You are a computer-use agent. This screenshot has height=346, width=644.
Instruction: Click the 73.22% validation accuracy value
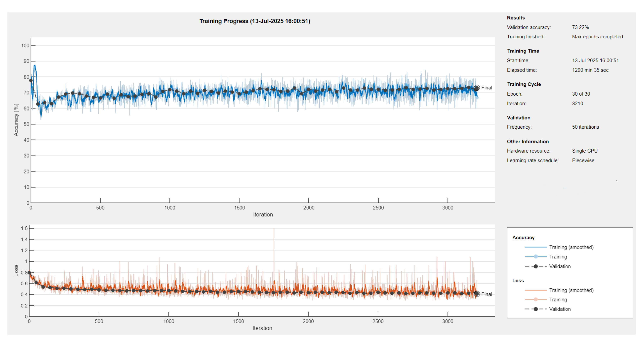point(580,27)
